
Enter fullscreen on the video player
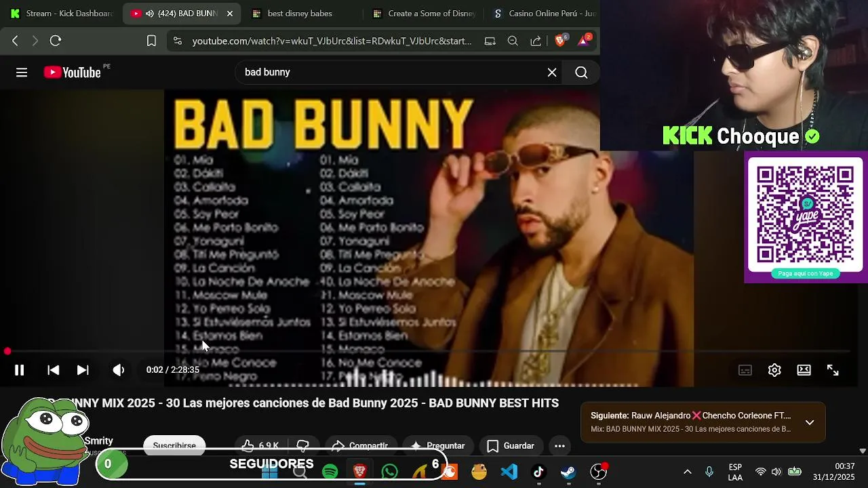click(x=833, y=370)
